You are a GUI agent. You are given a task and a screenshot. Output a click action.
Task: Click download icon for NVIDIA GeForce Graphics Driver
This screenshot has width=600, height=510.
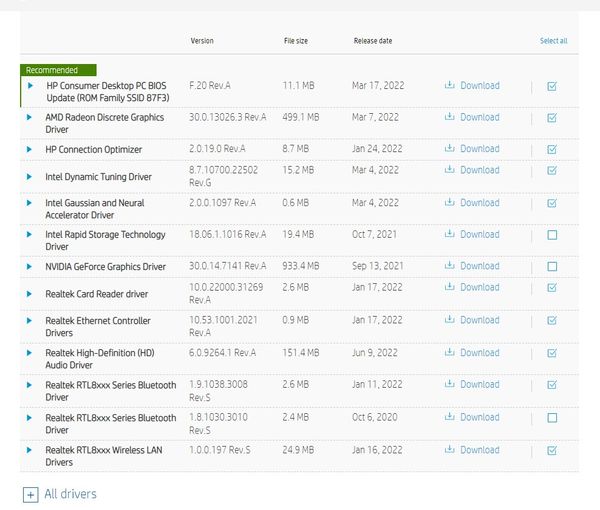(450, 266)
